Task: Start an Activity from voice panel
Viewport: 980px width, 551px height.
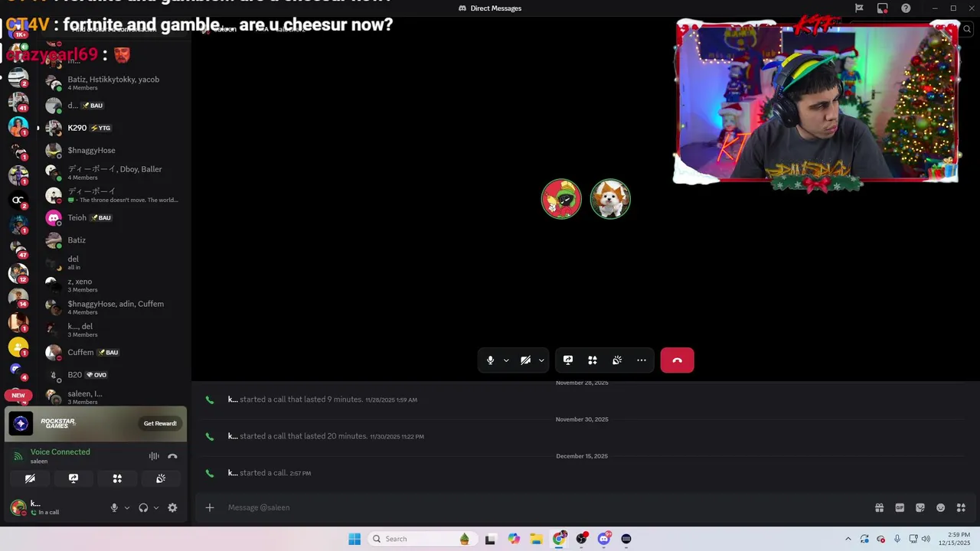Action: [x=117, y=478]
